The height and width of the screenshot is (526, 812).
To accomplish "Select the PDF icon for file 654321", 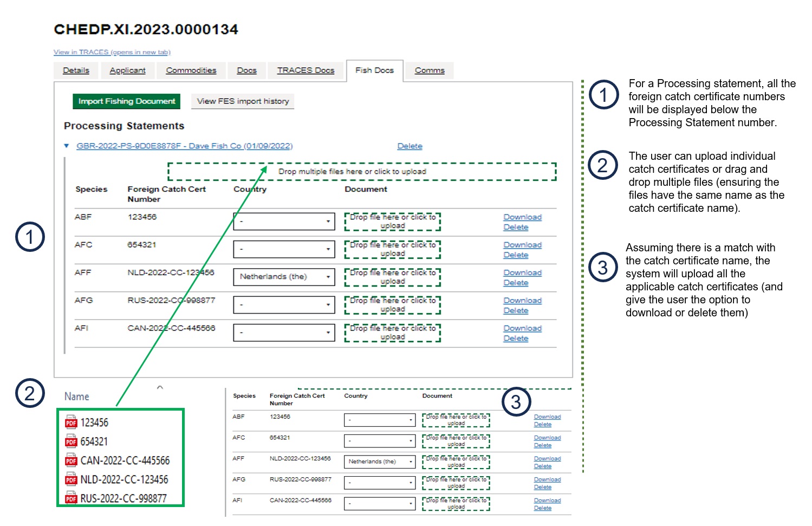I will (x=71, y=441).
